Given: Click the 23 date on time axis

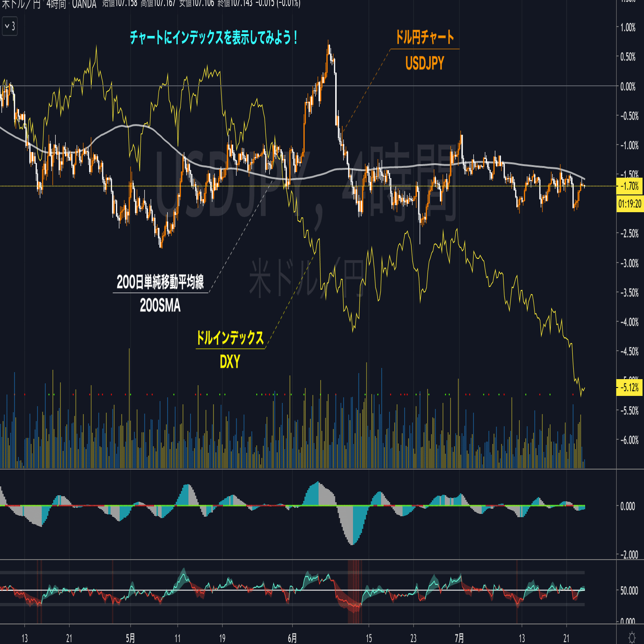Looking at the screenshot, I should (414, 638).
